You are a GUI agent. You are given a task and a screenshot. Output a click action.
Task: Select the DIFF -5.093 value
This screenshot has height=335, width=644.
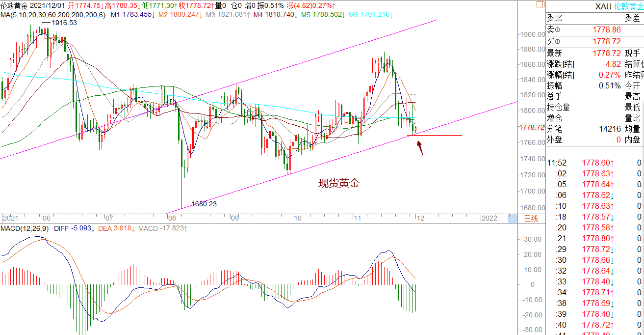[x=74, y=228]
